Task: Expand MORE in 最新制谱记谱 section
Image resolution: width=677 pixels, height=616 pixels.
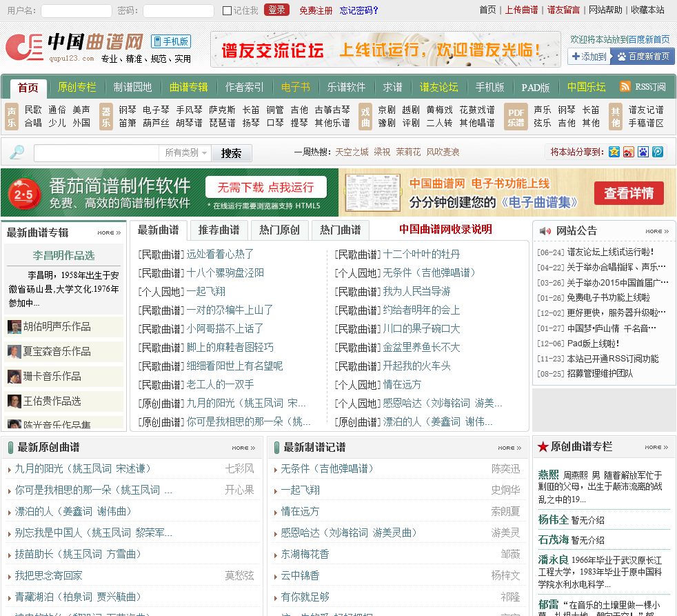Action: tap(509, 448)
